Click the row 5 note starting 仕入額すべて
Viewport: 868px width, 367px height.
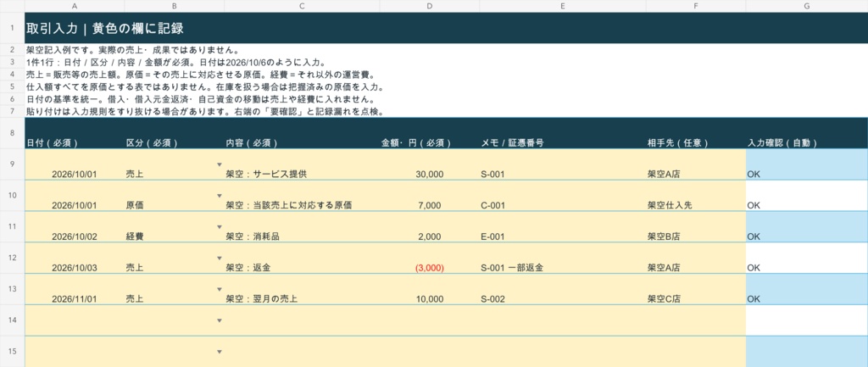(x=205, y=87)
